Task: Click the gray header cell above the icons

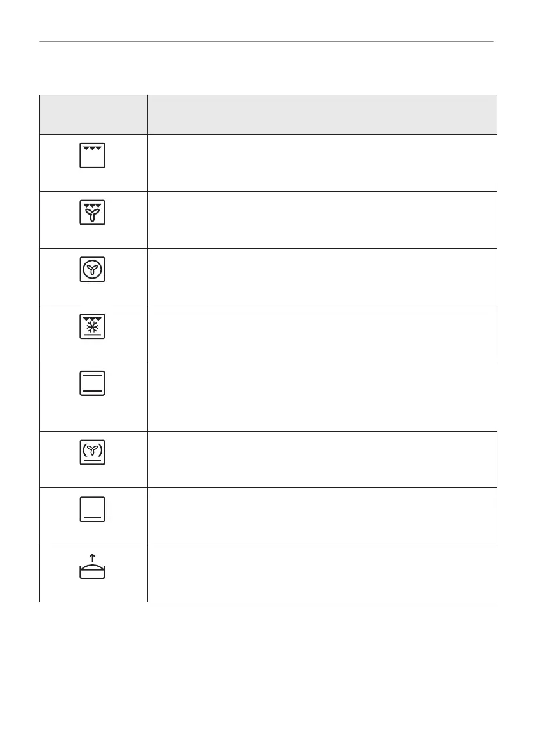Action: tap(93, 114)
